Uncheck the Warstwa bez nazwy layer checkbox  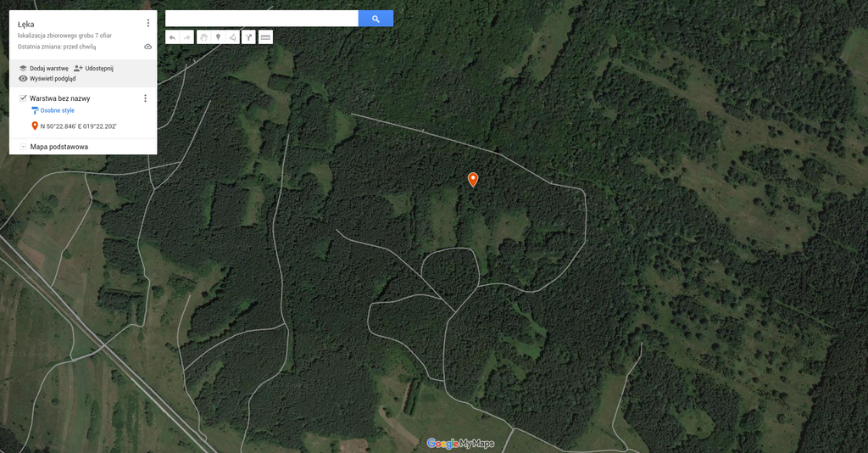[x=23, y=98]
